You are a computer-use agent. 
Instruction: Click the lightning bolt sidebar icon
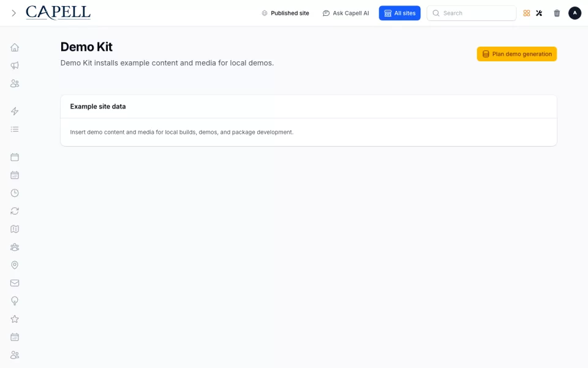pos(15,111)
